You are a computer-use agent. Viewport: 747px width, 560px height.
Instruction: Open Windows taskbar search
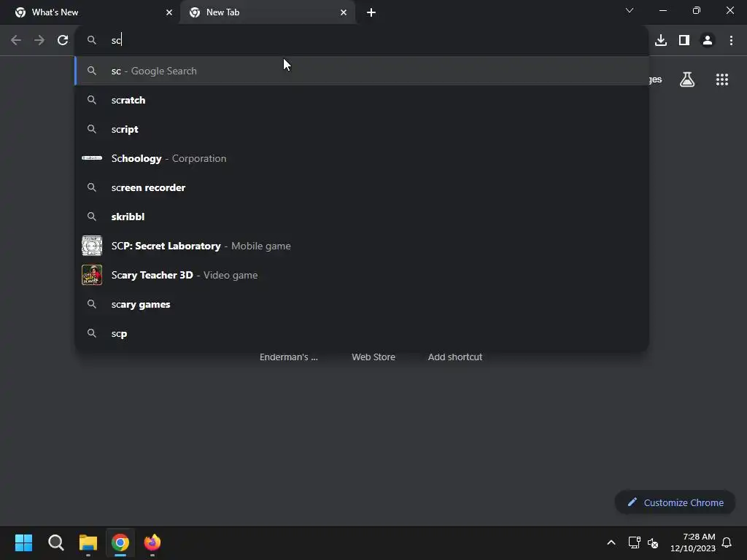(x=55, y=542)
